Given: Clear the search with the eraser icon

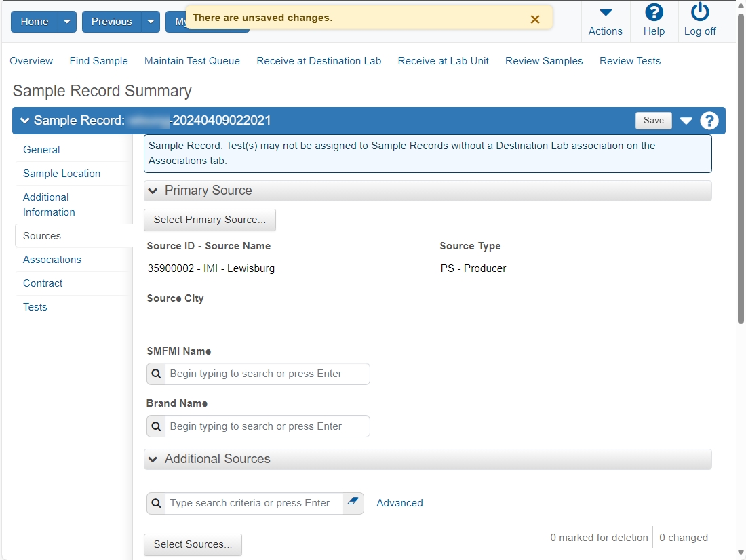Looking at the screenshot, I should 353,502.
